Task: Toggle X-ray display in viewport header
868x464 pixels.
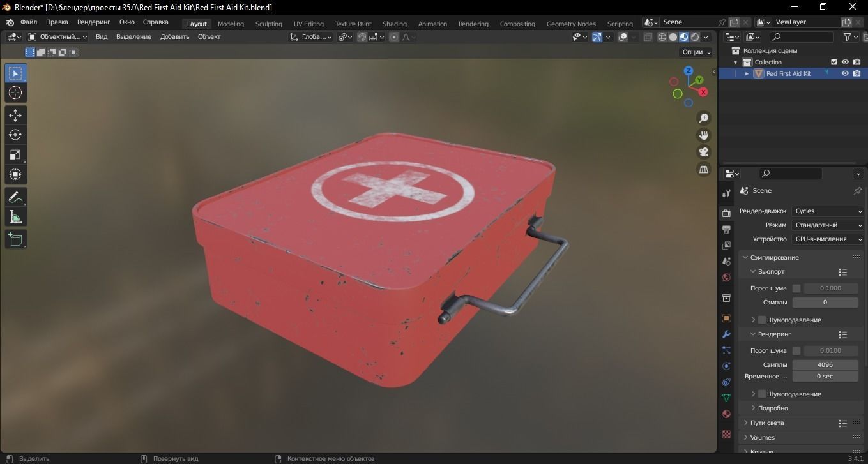Action: [x=648, y=37]
